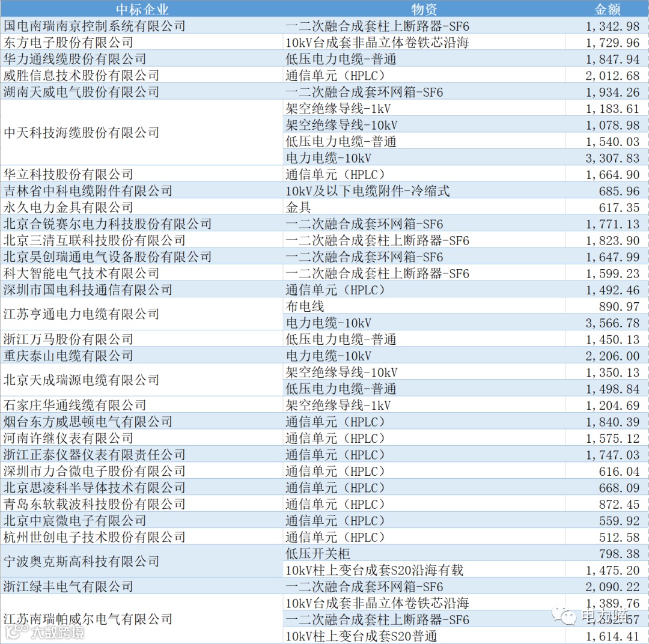
Task: Click the 10kV柱上变台成套S20沿海有载 cell
Action: pos(424,570)
